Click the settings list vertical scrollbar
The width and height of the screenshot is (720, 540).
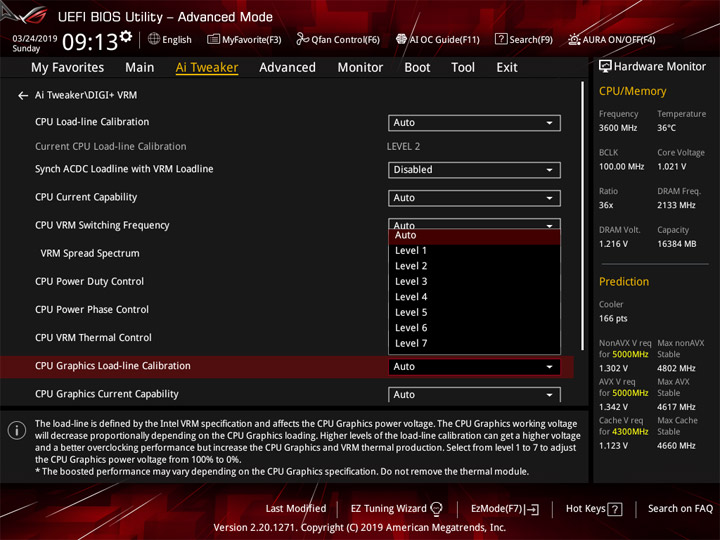point(583,216)
